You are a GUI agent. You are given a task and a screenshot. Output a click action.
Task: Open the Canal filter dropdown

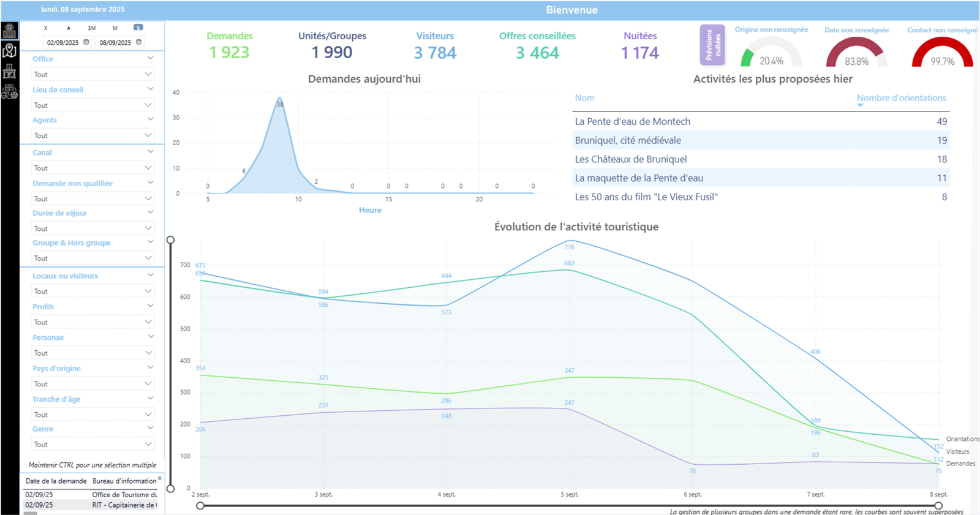[x=92, y=168]
